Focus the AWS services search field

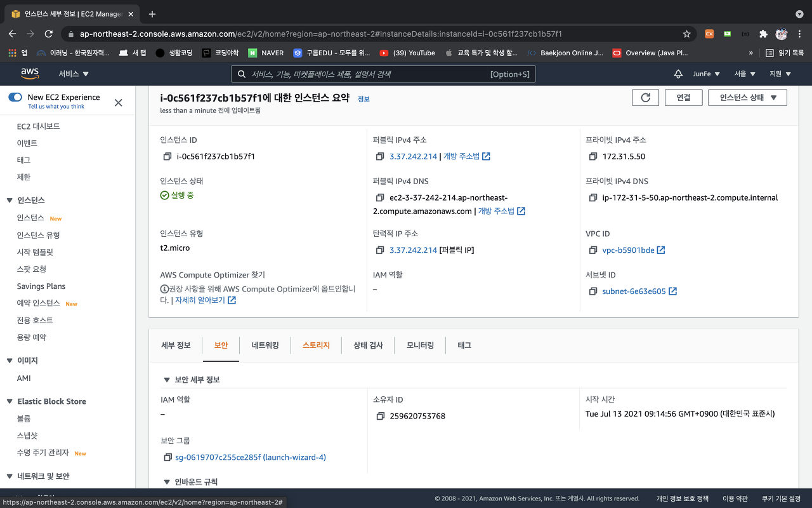[x=383, y=74]
